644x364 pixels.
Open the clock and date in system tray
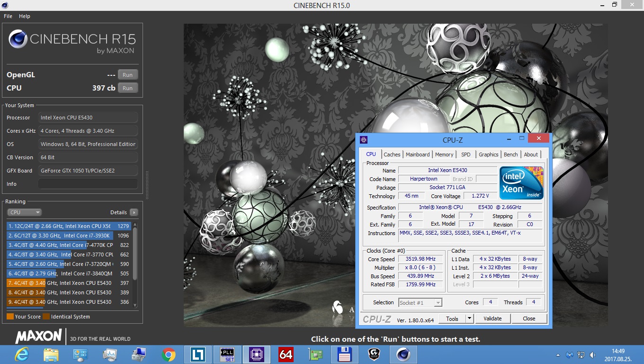point(618,355)
